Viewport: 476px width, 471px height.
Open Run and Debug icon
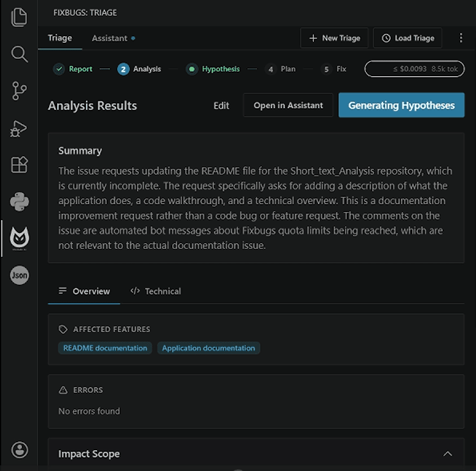pyautogui.click(x=19, y=129)
